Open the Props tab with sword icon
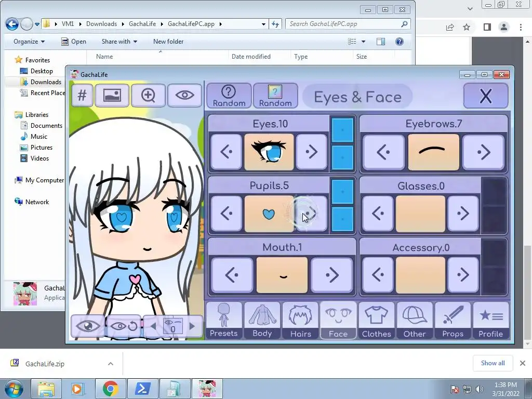 453,320
